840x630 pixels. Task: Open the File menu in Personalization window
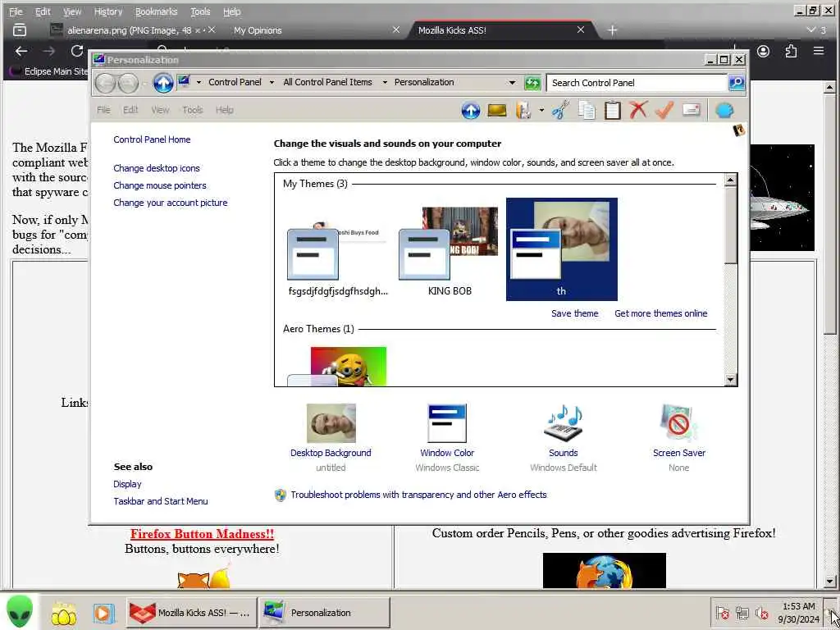[x=103, y=110]
